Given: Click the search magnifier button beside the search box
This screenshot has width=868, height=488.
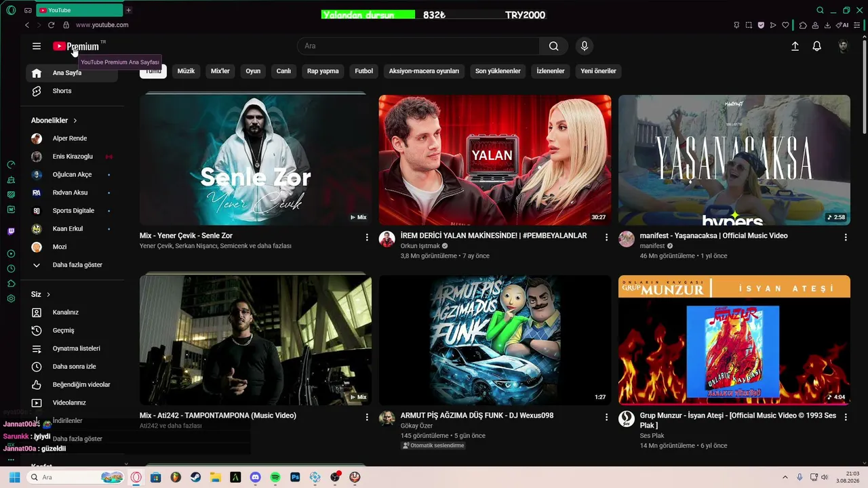Looking at the screenshot, I should click(x=554, y=46).
